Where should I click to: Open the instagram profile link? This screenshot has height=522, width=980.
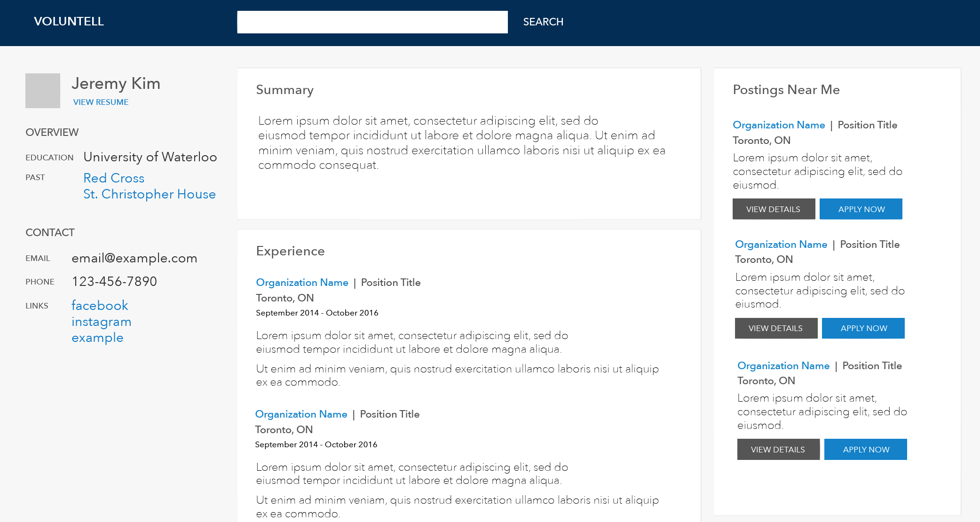point(101,322)
